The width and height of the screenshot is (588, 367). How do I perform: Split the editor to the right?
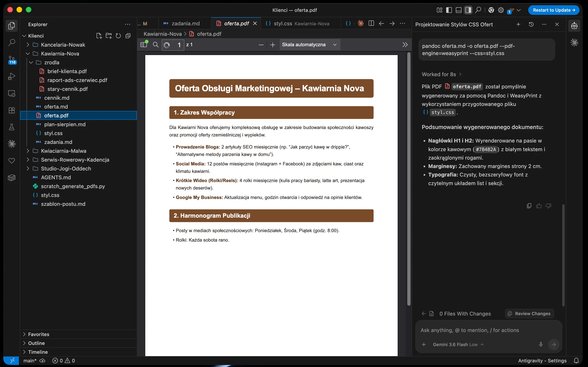(x=371, y=23)
